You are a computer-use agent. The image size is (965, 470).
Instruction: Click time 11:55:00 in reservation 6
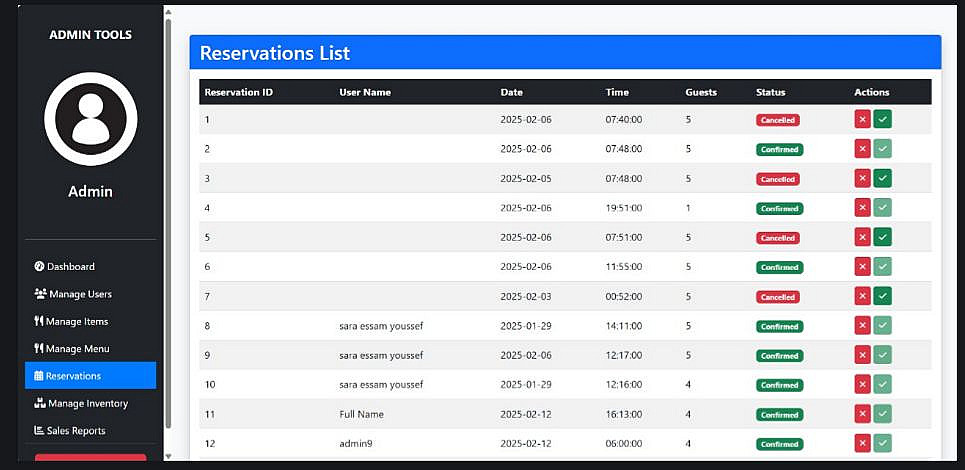click(623, 267)
